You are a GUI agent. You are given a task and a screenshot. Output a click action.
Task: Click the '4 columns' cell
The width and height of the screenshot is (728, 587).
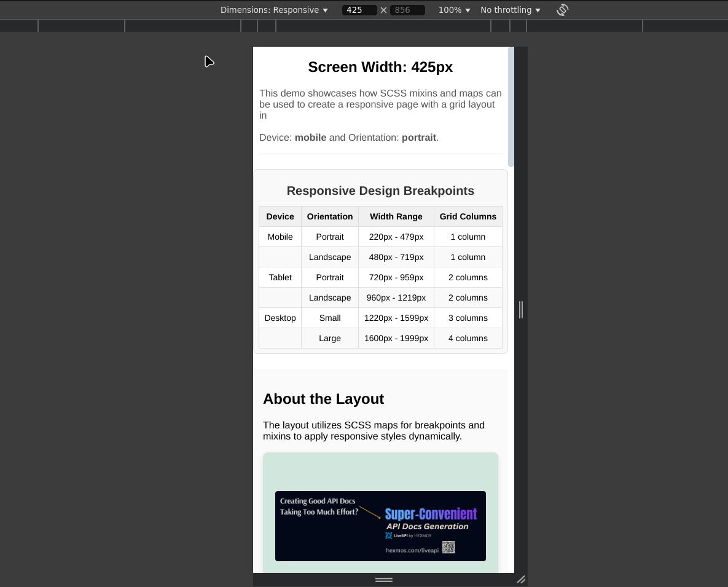click(468, 339)
